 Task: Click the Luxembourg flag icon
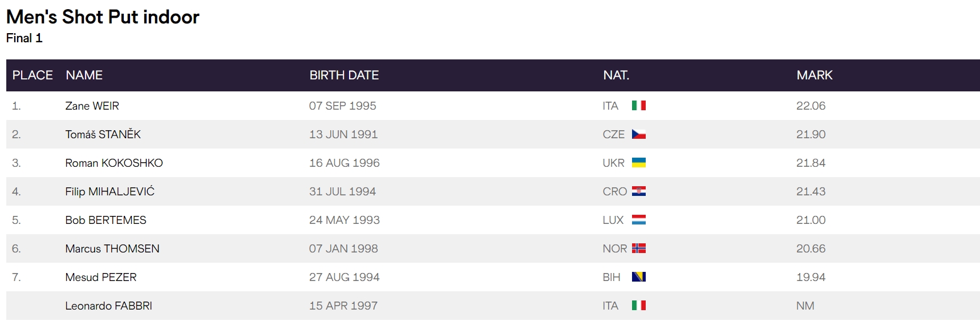(x=638, y=220)
